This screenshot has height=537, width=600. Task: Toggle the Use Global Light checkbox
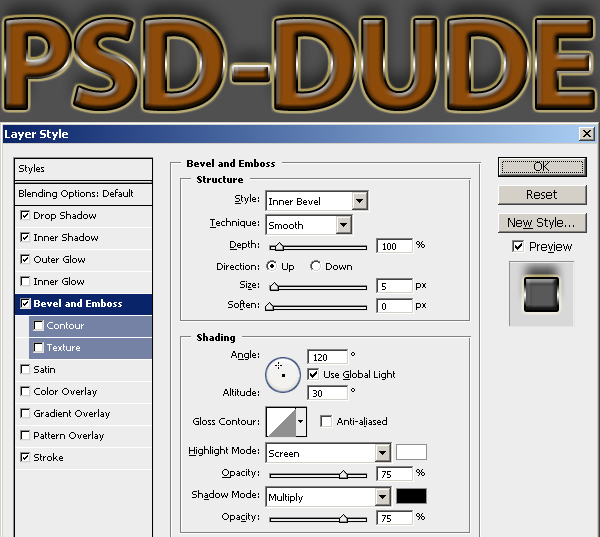pyautogui.click(x=313, y=374)
